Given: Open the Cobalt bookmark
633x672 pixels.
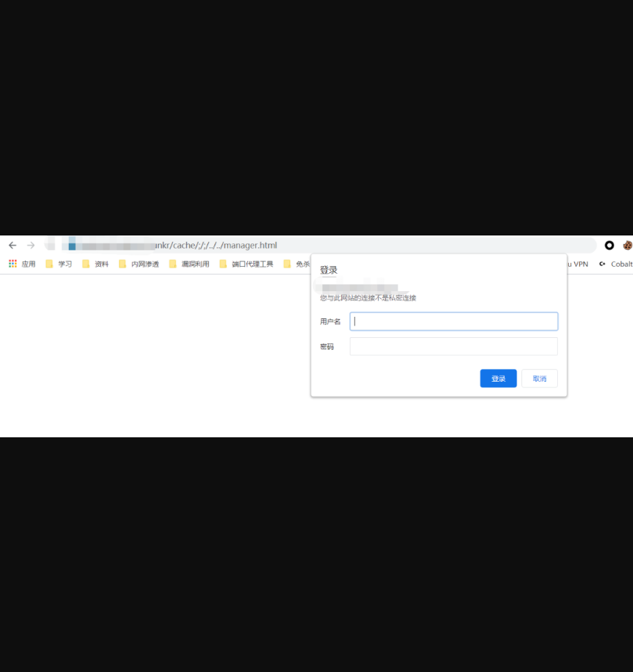Looking at the screenshot, I should tap(616, 264).
